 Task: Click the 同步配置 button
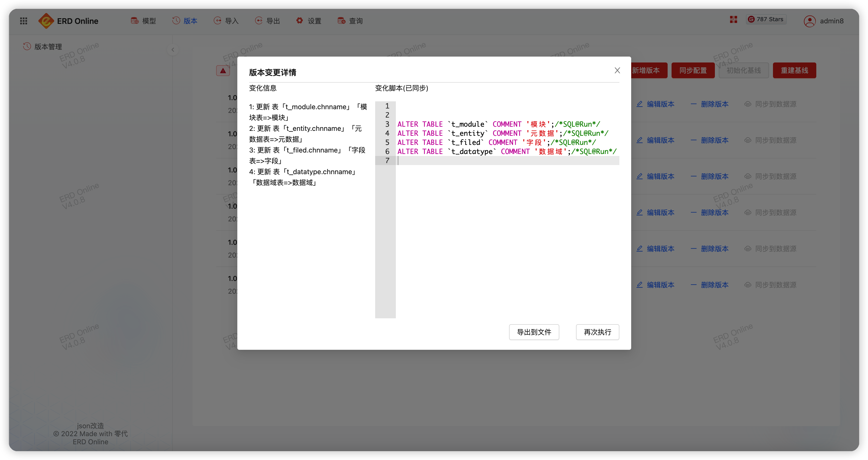tap(693, 70)
